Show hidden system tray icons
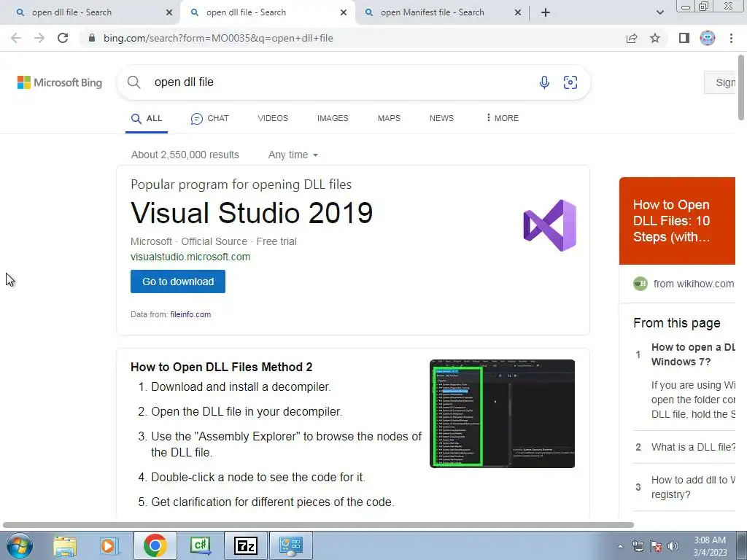Screen dimensions: 747x560 pyautogui.click(x=620, y=547)
